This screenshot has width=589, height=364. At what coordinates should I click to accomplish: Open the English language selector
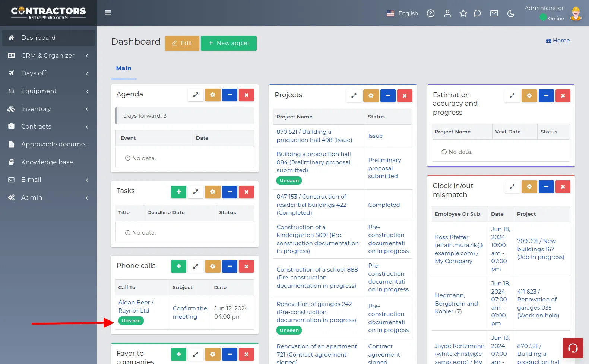[x=402, y=13]
